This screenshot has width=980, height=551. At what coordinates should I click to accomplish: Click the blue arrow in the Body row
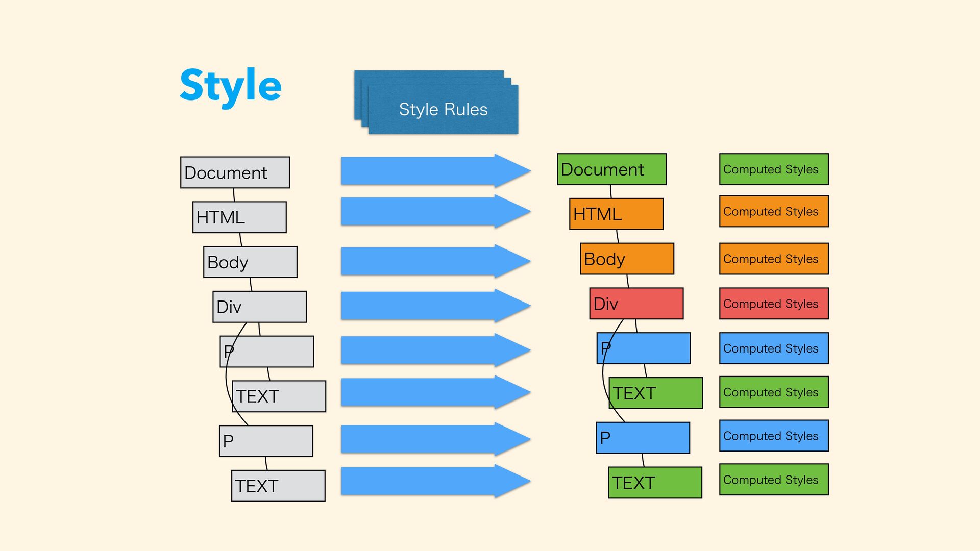coord(435,261)
